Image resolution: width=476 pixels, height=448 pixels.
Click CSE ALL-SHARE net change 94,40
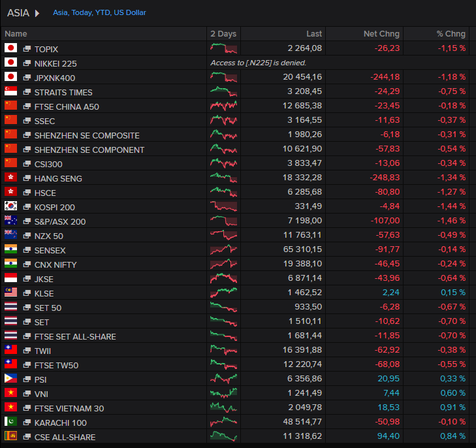pos(389,436)
